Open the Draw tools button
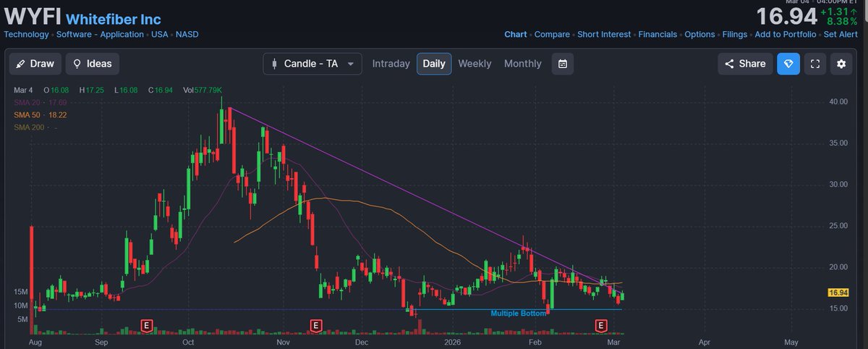868x349 pixels. [35, 64]
